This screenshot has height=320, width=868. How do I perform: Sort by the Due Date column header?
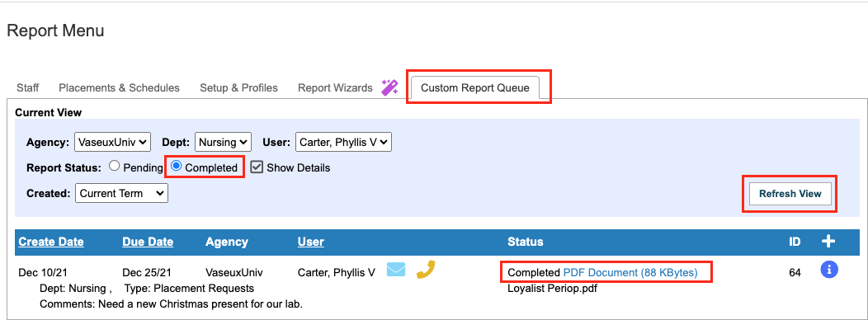click(148, 242)
